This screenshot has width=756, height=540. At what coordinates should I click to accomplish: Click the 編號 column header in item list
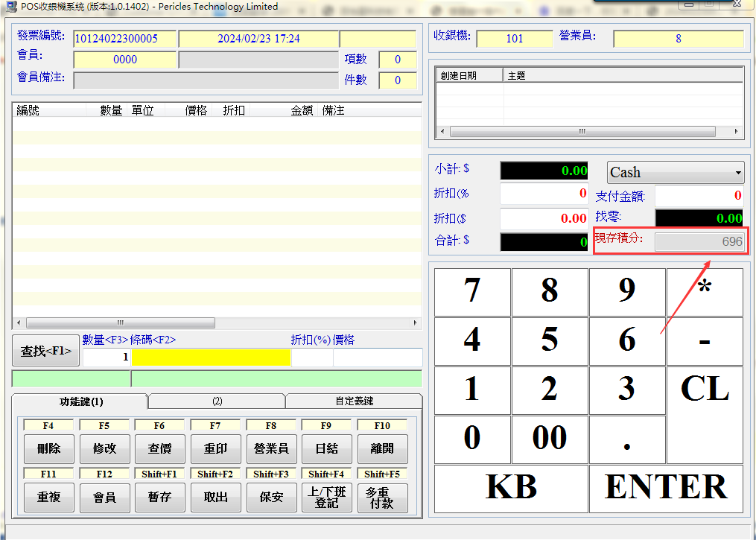click(x=48, y=110)
